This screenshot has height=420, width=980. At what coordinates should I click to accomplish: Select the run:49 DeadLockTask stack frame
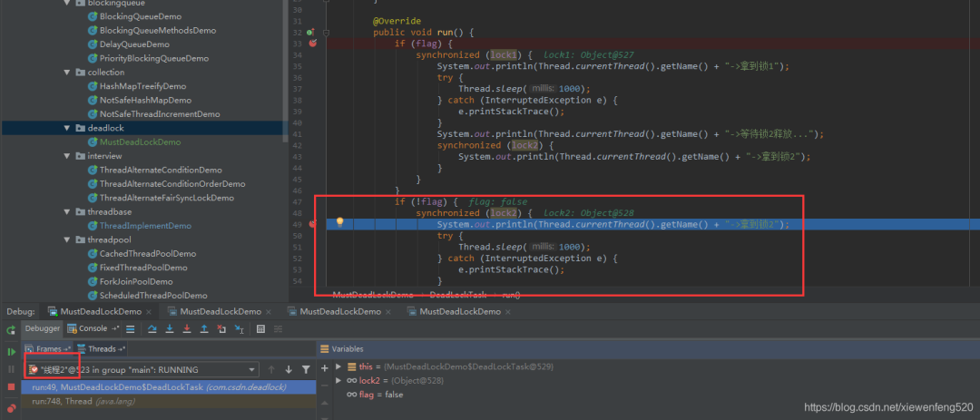(x=169, y=387)
